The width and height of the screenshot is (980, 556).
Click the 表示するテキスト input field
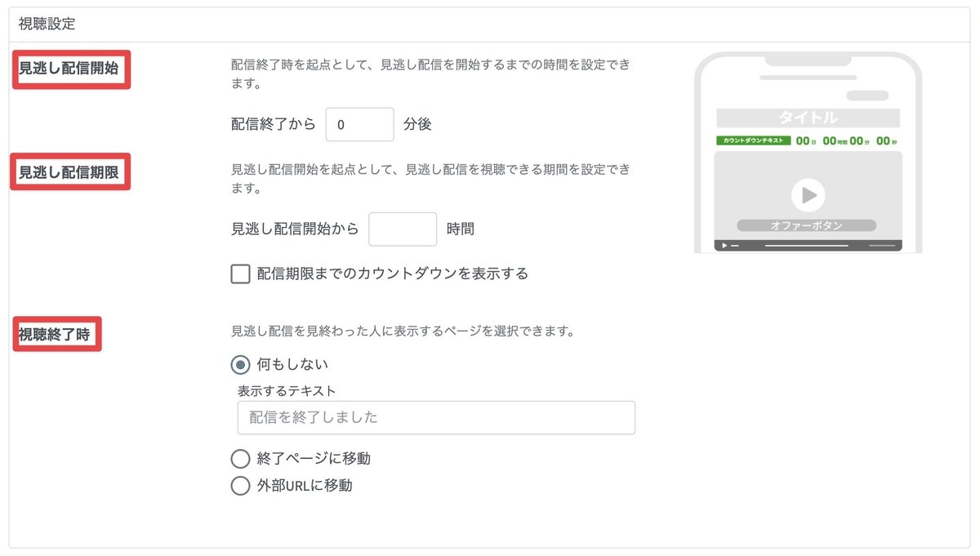pos(436,417)
